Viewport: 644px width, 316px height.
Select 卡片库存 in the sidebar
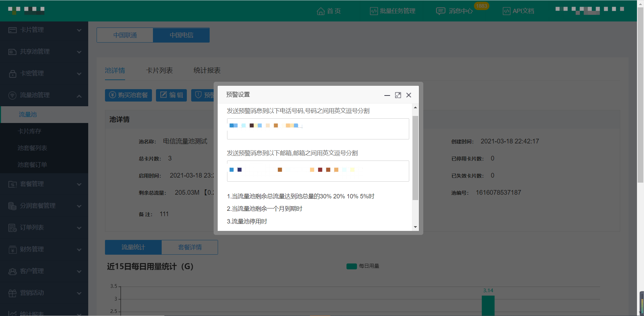tap(44, 131)
